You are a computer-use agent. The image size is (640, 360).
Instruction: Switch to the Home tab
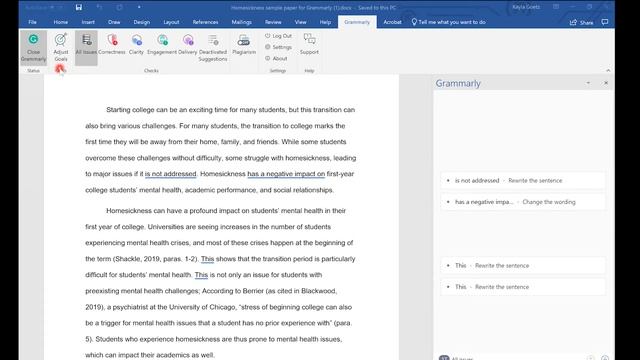point(60,22)
